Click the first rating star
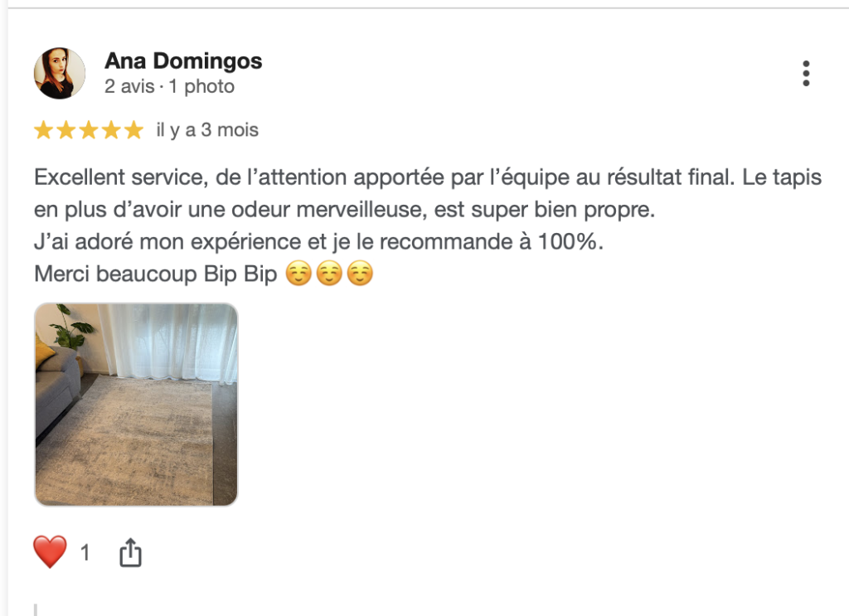The image size is (849, 616). [43, 130]
